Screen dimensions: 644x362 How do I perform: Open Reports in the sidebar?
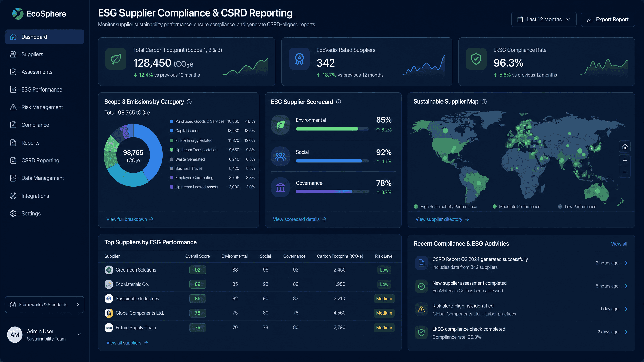coord(45,143)
